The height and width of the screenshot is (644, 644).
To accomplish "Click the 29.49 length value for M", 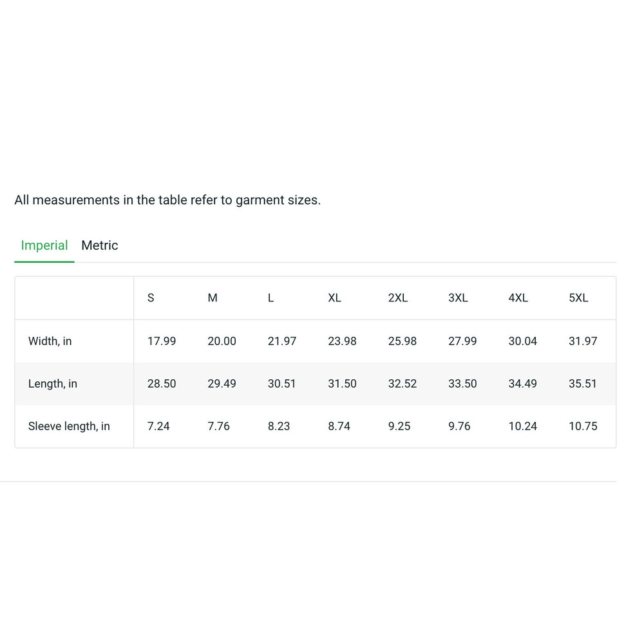I will click(222, 384).
